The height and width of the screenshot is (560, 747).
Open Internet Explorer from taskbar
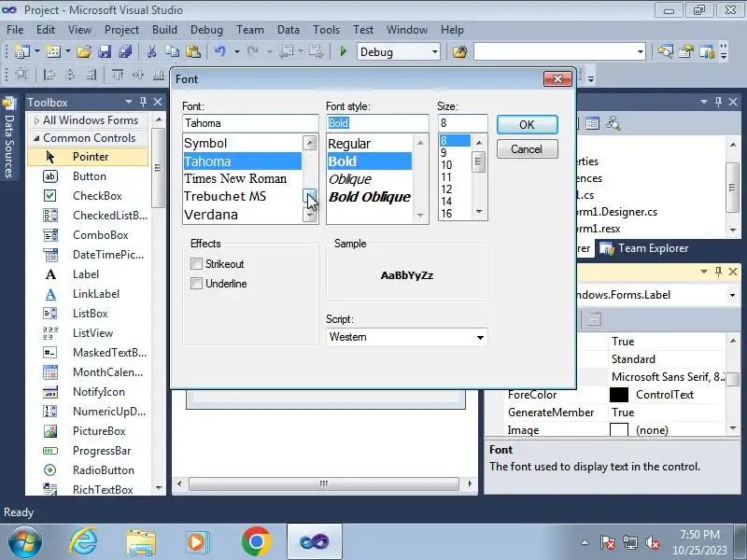tap(83, 542)
